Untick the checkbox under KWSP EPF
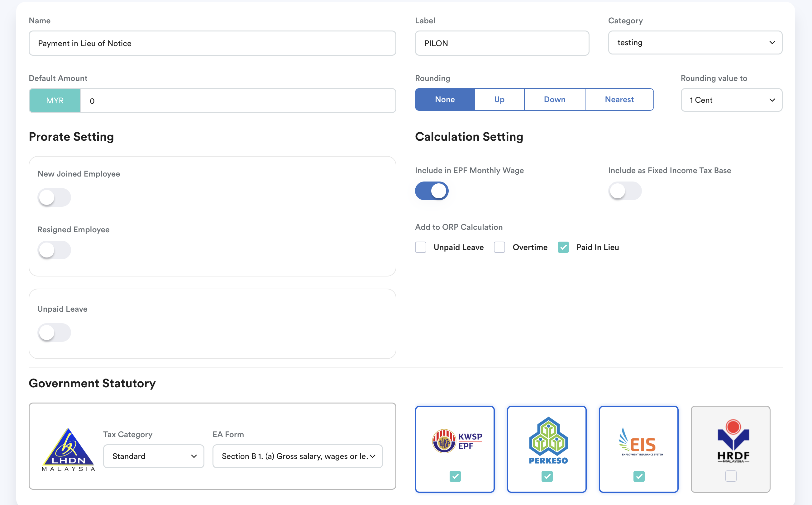This screenshot has width=812, height=505. [x=455, y=476]
